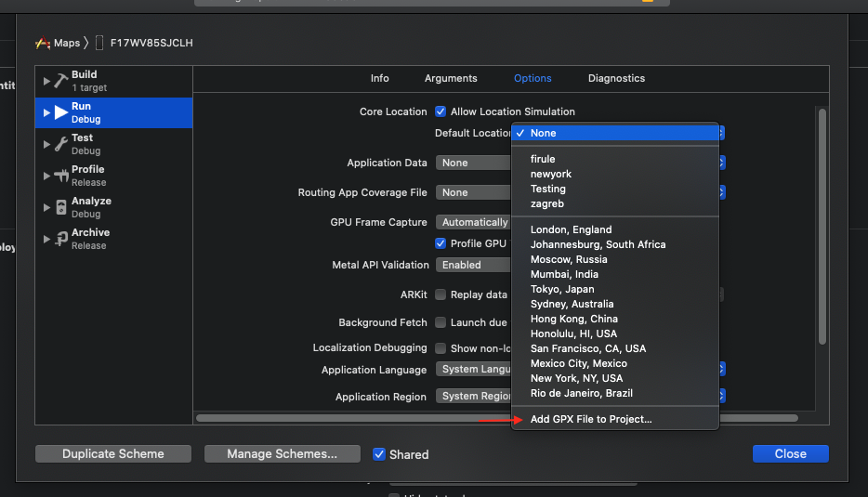Viewport: 868px width, 497px height.
Task: Click the Profile instrument icon
Action: click(x=61, y=176)
